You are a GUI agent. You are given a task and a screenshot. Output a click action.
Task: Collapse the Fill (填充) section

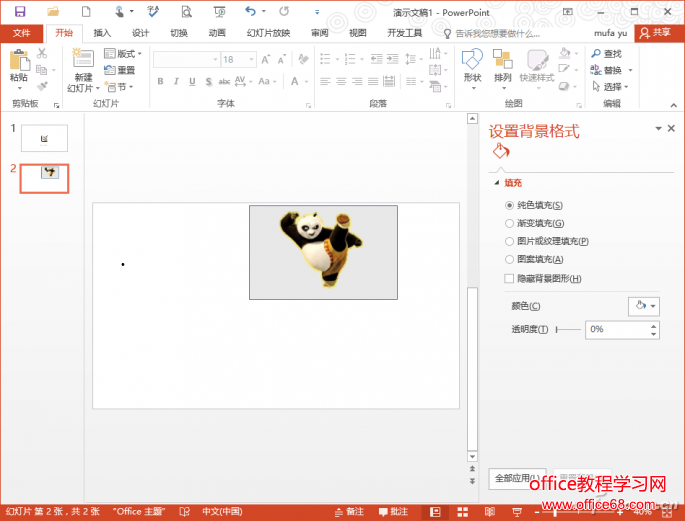click(x=496, y=183)
